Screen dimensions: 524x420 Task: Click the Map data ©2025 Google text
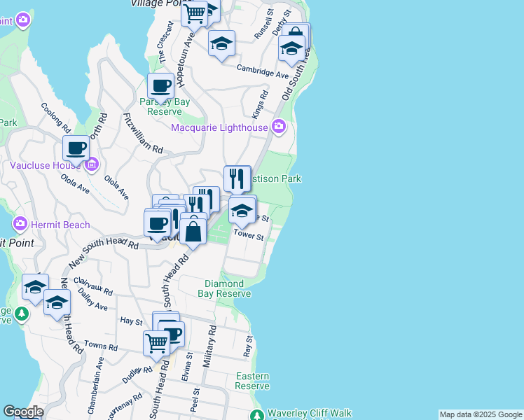[481, 414]
